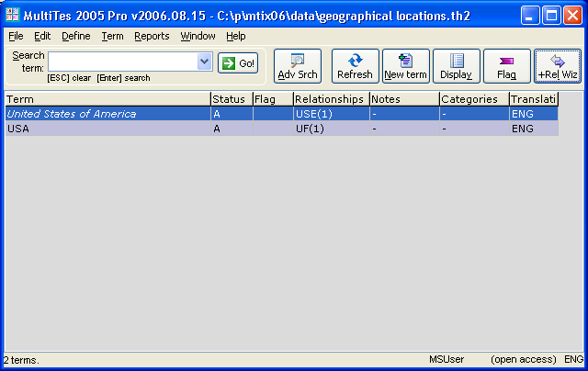
Task: Click the Go! search button
Action: (x=238, y=63)
